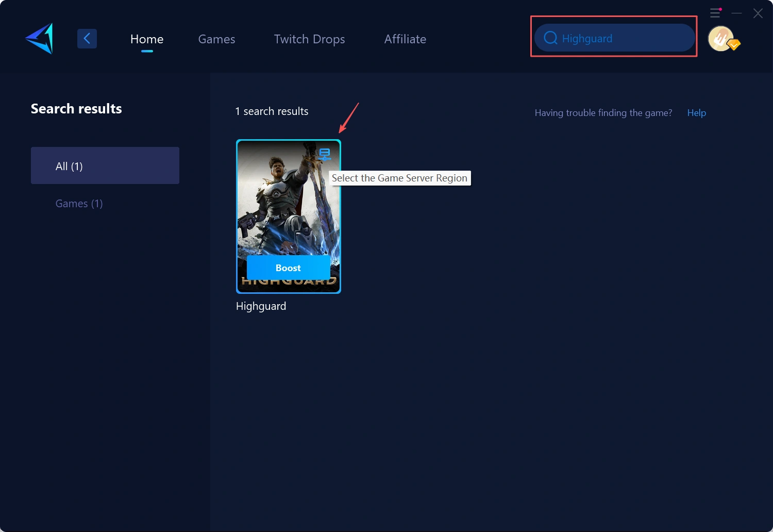Minimize the application window
This screenshot has width=773, height=532.
[x=736, y=13]
